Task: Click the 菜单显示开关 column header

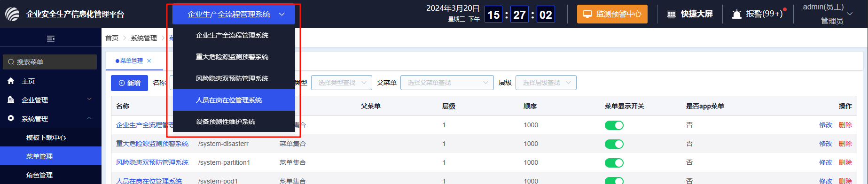Action: pos(624,106)
